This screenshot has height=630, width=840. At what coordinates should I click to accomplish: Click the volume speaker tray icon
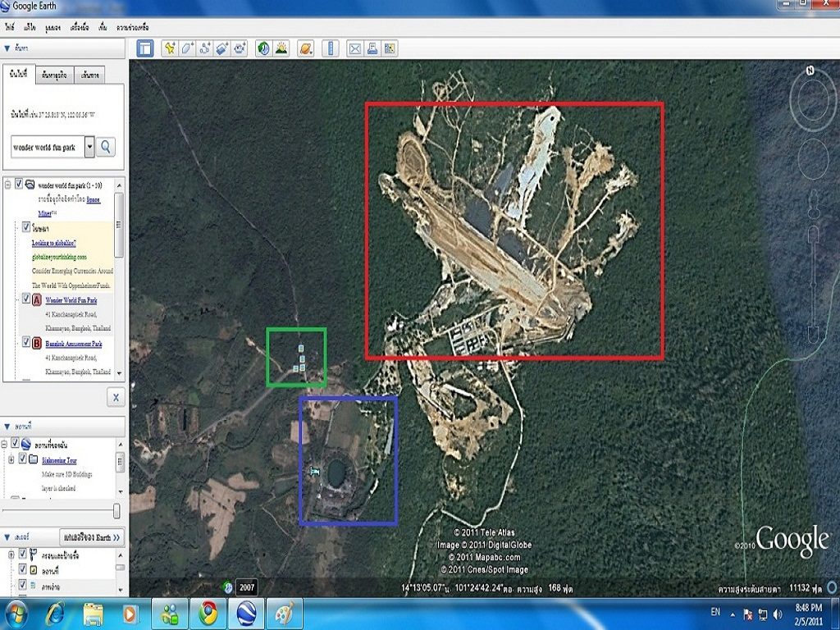tap(778, 614)
